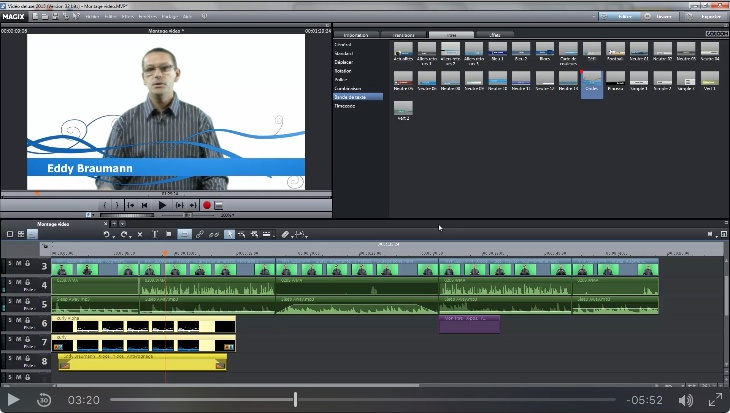This screenshot has width=730, height=413.
Task: Click the chain link group icon
Action: click(x=199, y=234)
